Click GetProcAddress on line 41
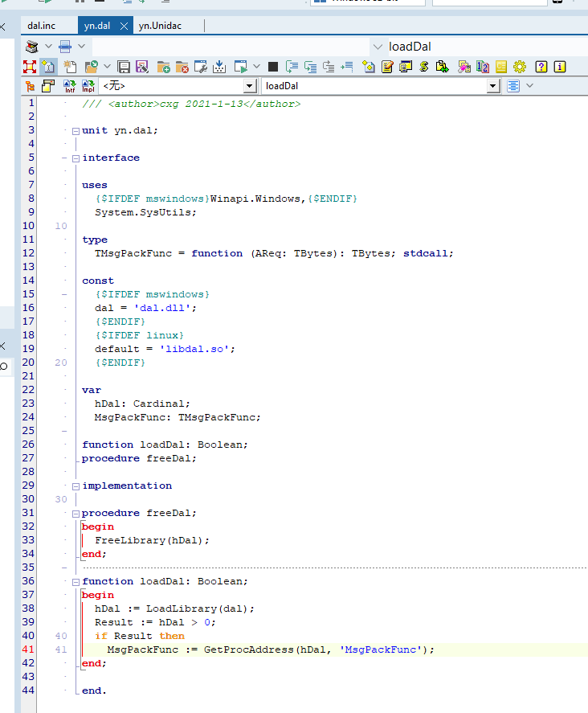 tap(248, 649)
